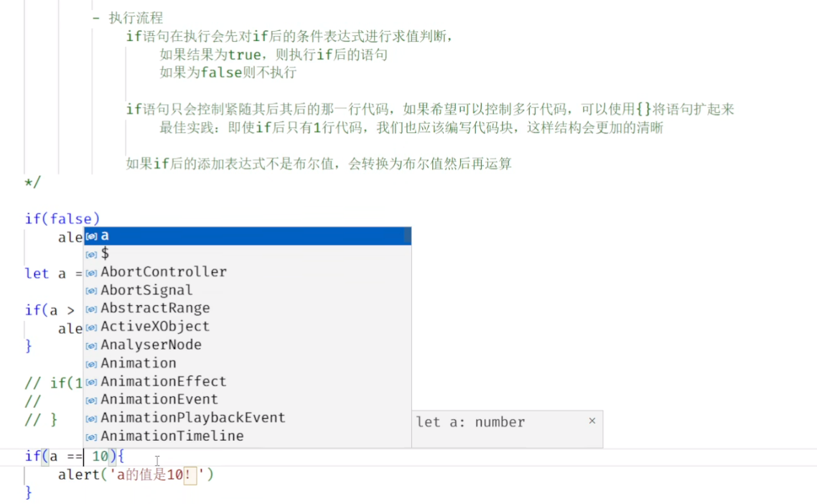The height and width of the screenshot is (504, 817).
Task: Click the variable icon beside AnalyserNode
Action: pos(92,346)
